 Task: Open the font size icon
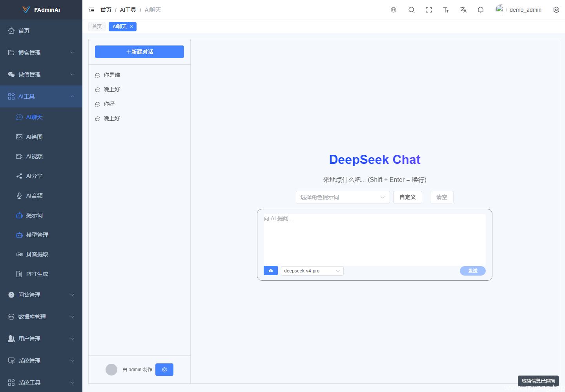tap(446, 10)
